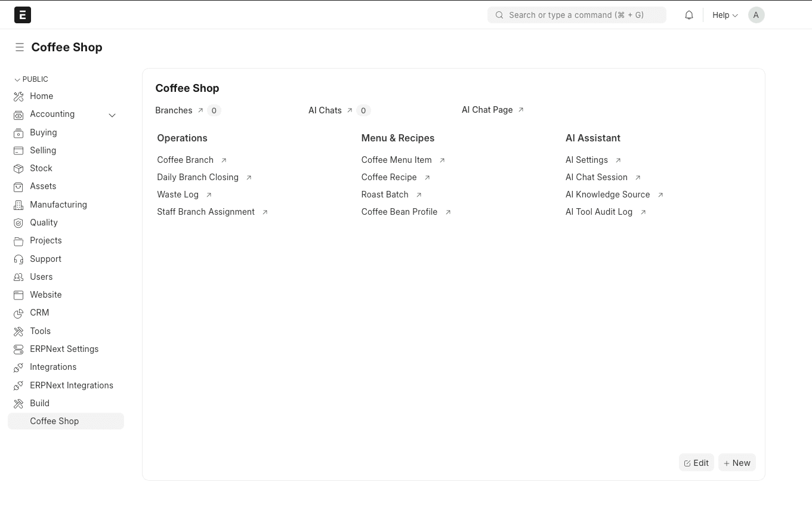Click the Tools sidebar icon
This screenshot has height=510, width=812.
click(x=18, y=331)
